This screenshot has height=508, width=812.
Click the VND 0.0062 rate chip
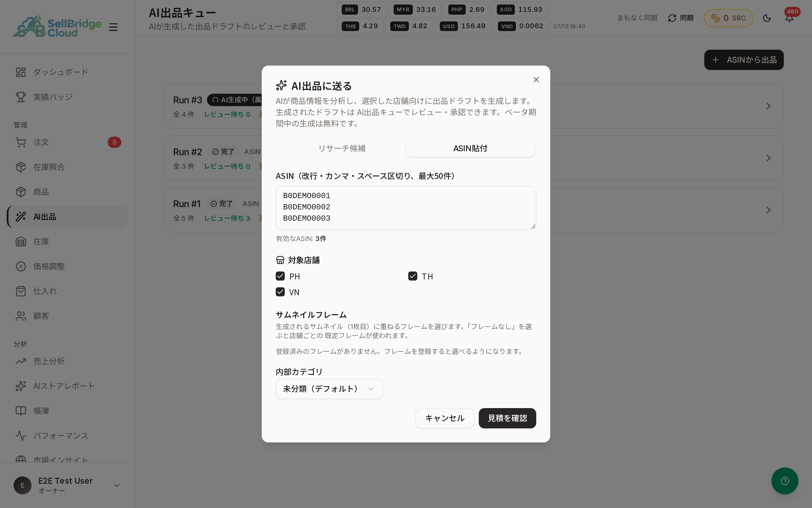coord(520,26)
